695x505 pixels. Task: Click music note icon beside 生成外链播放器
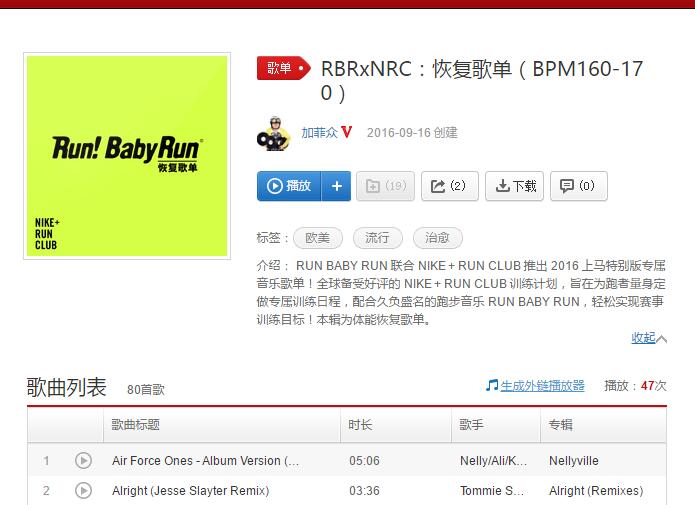coord(492,385)
